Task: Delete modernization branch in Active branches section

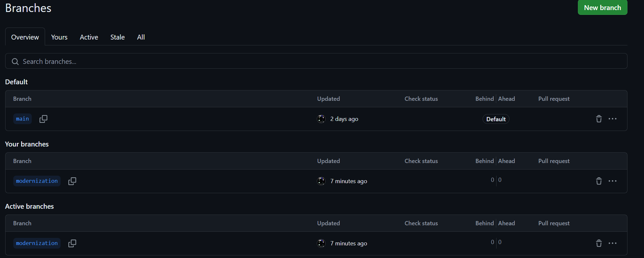Action: click(599, 243)
